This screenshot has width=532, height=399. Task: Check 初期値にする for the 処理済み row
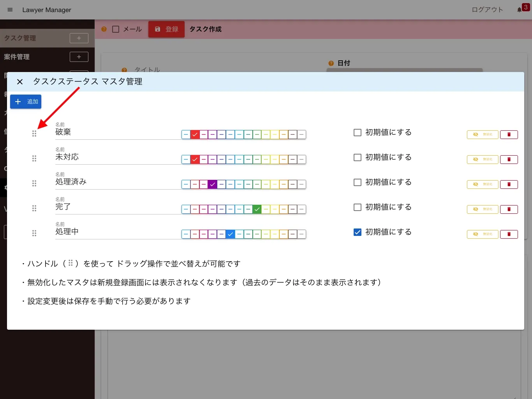click(358, 182)
